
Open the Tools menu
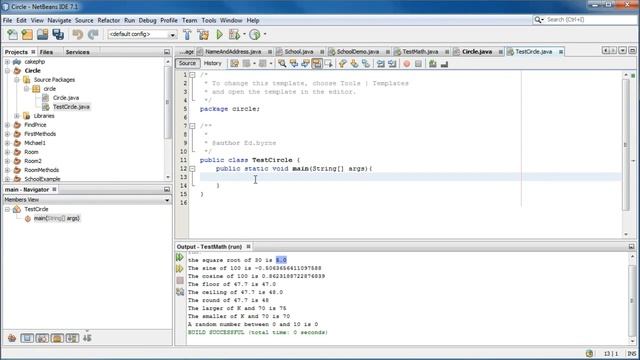(209, 20)
